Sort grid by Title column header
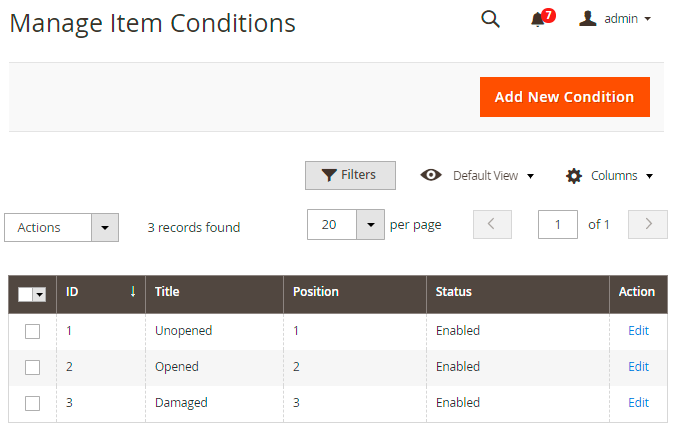This screenshot has width=685, height=435. click(x=167, y=292)
